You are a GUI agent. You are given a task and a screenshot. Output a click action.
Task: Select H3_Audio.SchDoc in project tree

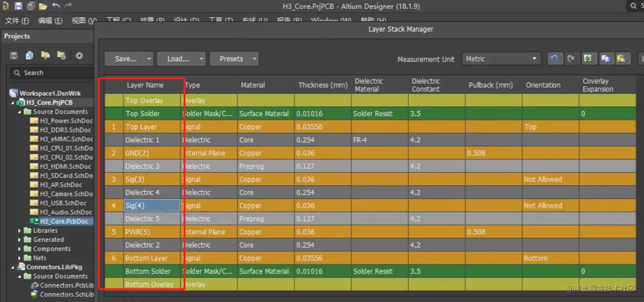click(x=66, y=212)
